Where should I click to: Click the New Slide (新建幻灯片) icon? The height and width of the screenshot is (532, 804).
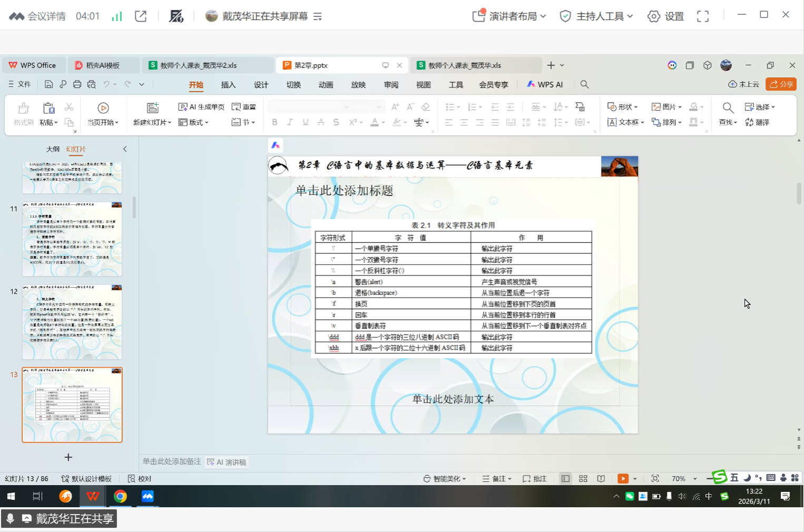click(x=153, y=108)
